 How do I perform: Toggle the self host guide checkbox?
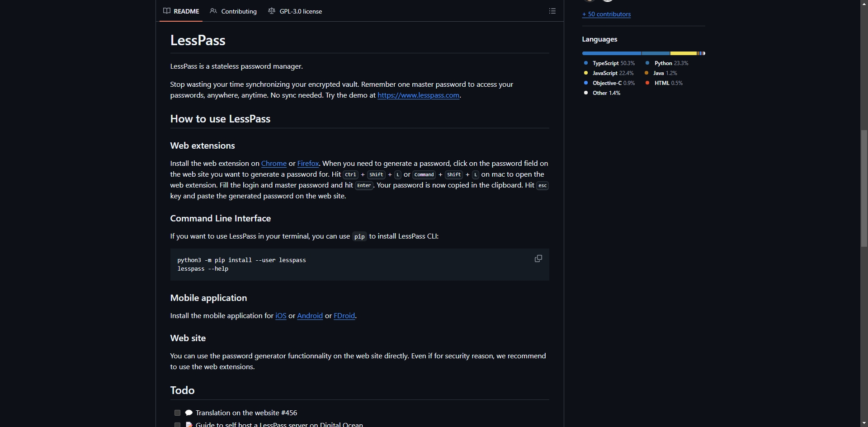177,425
